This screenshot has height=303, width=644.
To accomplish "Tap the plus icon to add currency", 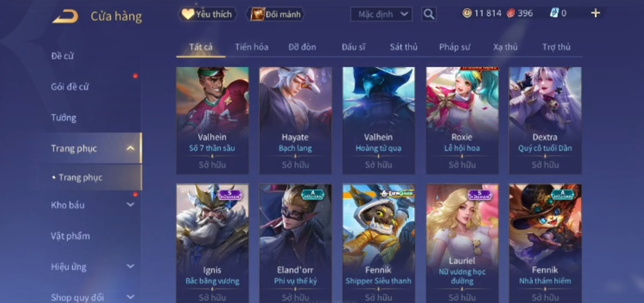I will 595,13.
